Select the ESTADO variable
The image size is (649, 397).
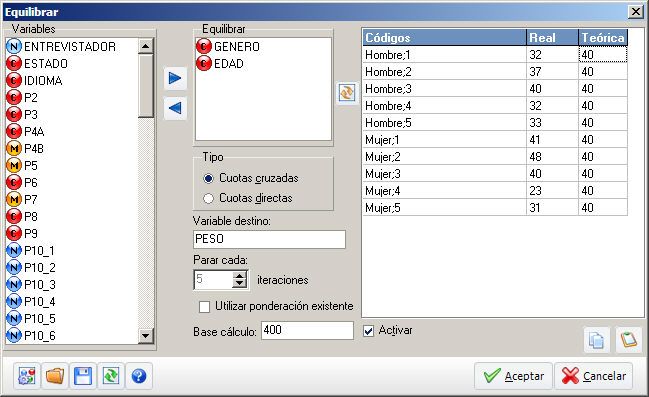[37, 63]
